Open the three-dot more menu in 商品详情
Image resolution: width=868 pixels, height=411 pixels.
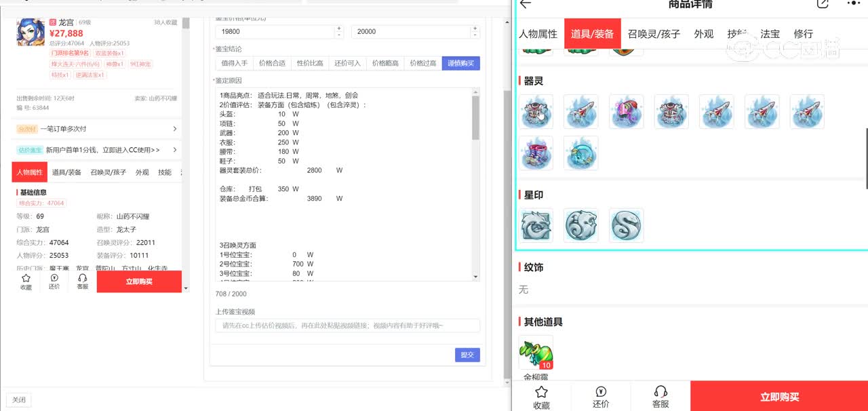tap(852, 3)
